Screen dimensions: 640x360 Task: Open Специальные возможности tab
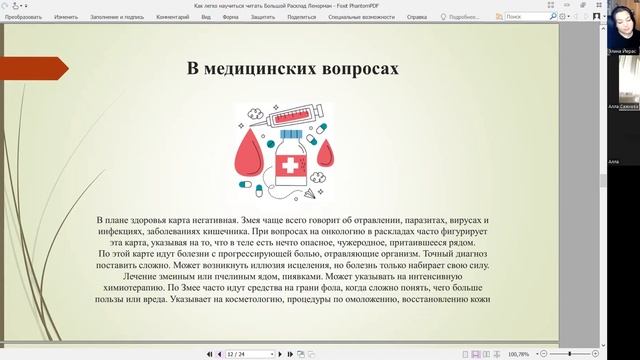point(362,17)
